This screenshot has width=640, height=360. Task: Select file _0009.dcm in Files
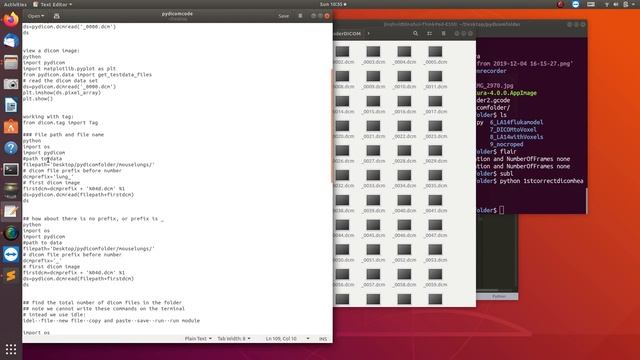coord(373,80)
